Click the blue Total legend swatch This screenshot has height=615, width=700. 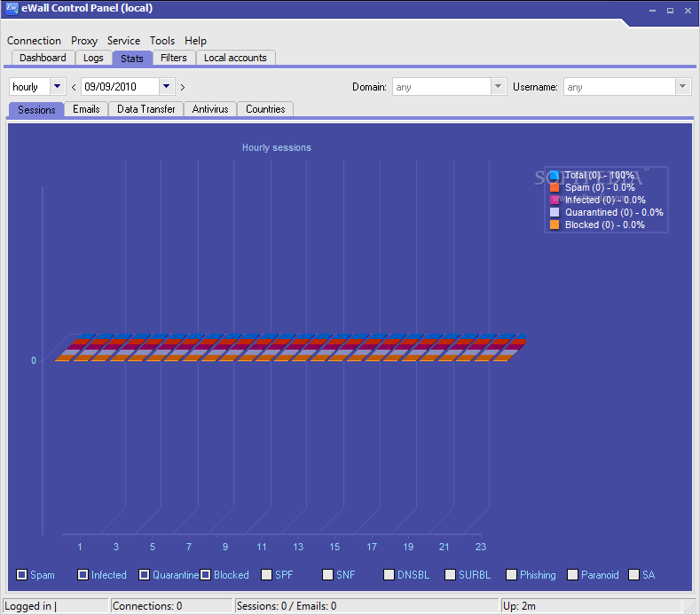[x=554, y=175]
